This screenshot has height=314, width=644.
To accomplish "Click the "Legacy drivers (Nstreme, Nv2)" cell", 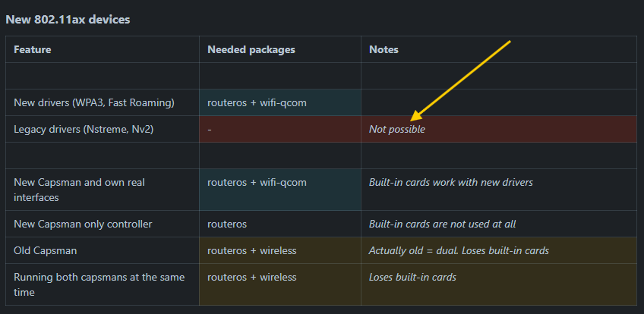I will coord(84,129).
